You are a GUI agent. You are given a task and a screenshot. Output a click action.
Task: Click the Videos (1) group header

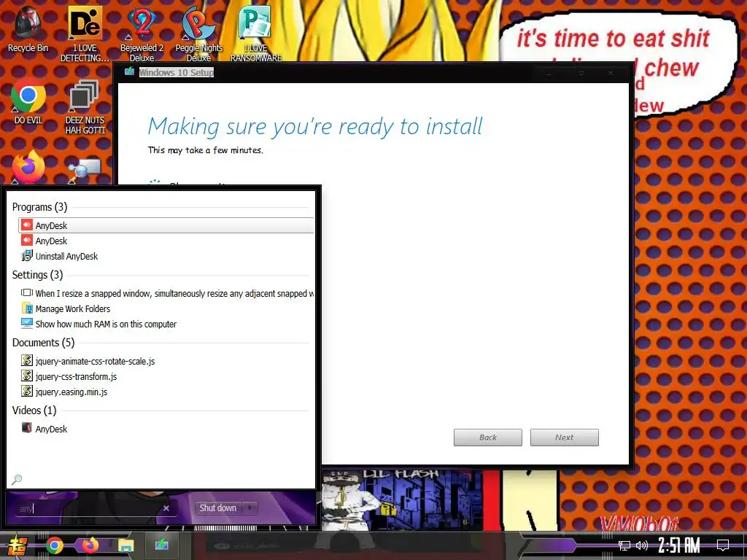tap(34, 411)
